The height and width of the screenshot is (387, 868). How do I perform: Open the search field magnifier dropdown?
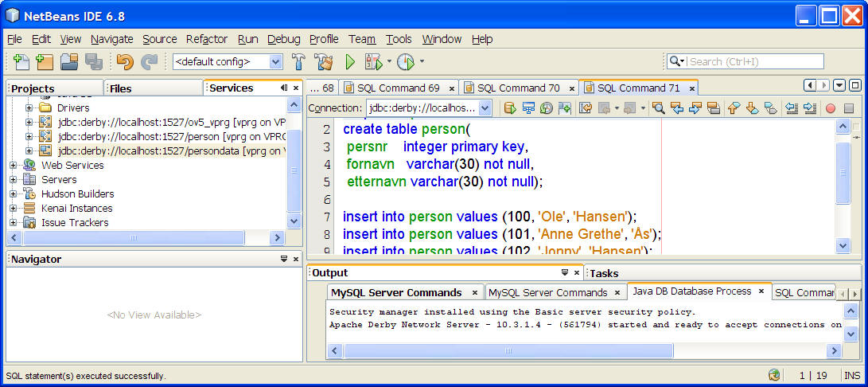[676, 61]
